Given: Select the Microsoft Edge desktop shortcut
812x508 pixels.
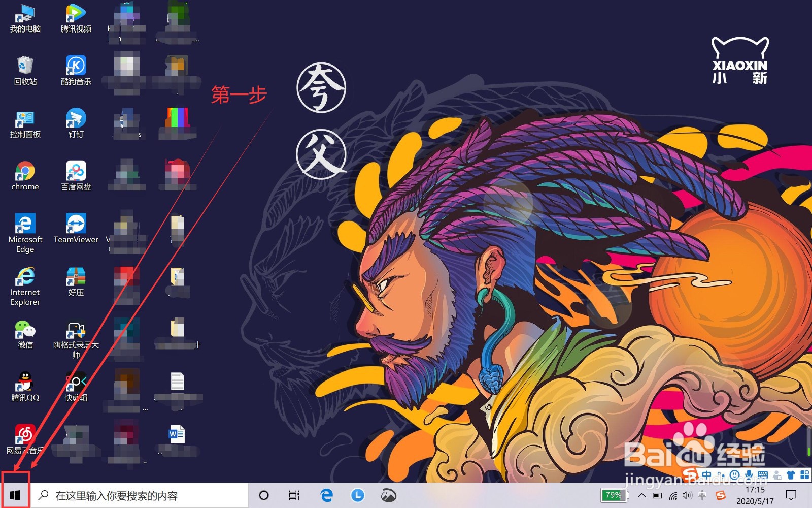Looking at the screenshot, I should (25, 233).
